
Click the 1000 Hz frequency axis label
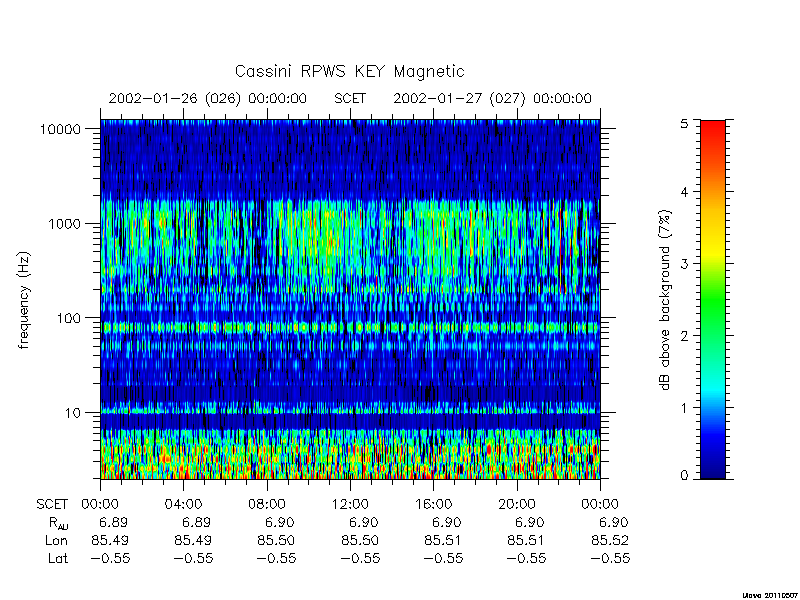click(65, 223)
